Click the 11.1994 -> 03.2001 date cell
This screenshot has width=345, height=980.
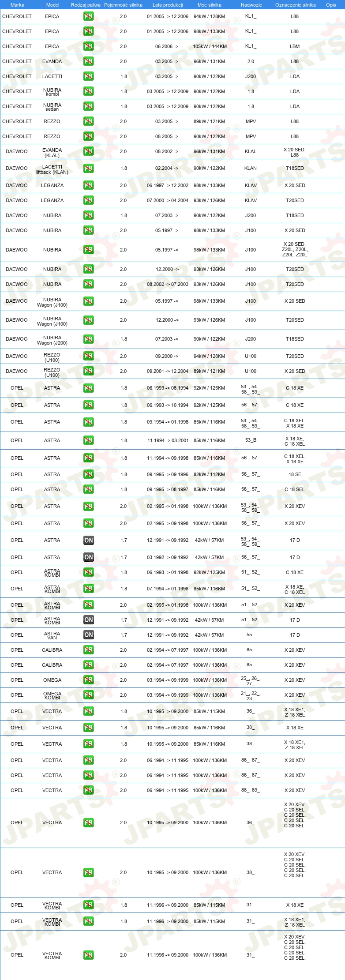(x=168, y=440)
